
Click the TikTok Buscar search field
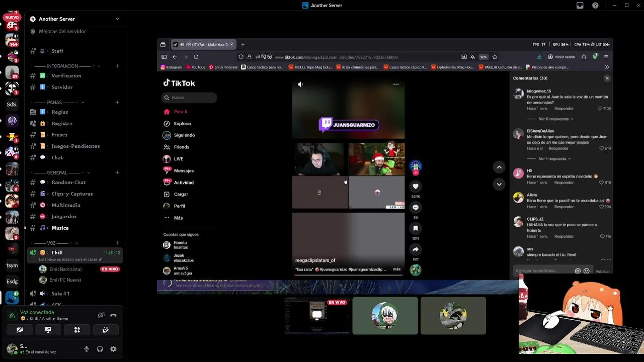(x=190, y=98)
